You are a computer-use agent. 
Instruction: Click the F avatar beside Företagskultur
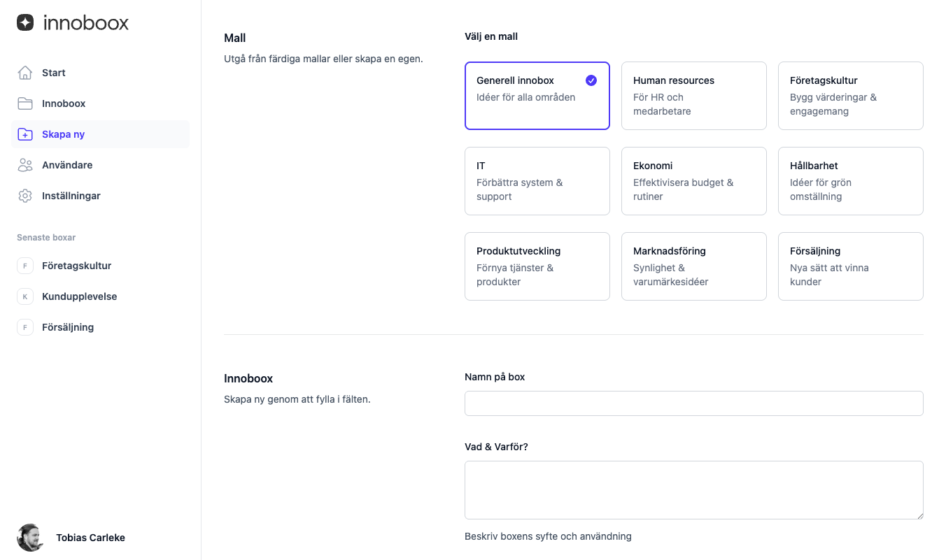click(25, 265)
